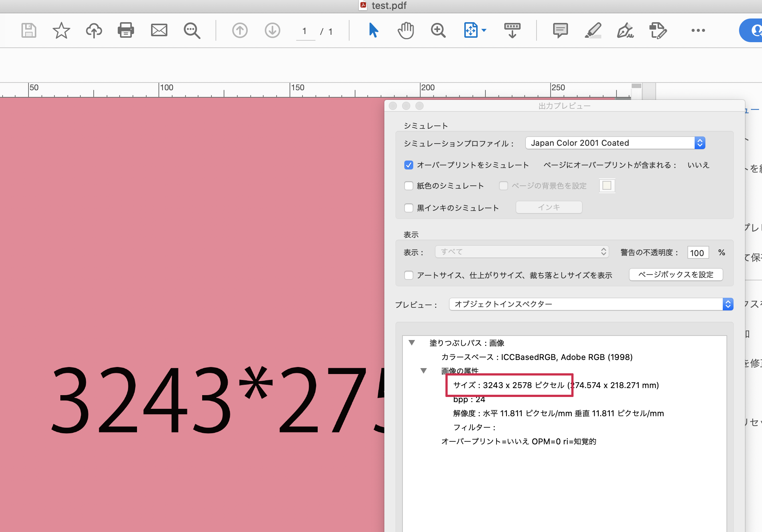Star the document as favorite
Image resolution: width=762 pixels, height=532 pixels.
[x=61, y=30]
